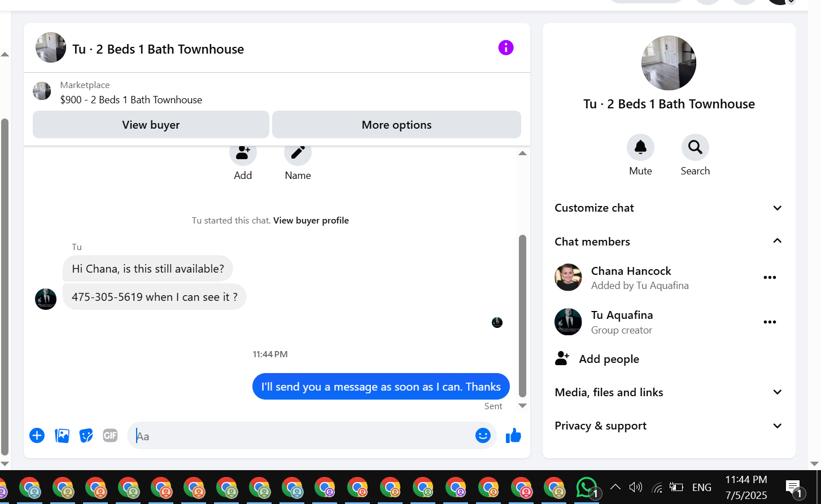Click the purple conversation info icon
Image resolution: width=821 pixels, height=504 pixels.
click(x=506, y=47)
